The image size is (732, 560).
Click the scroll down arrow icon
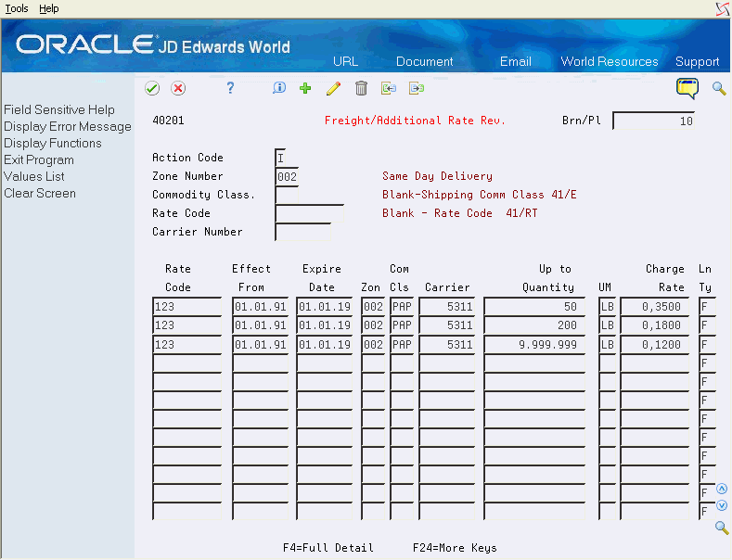(722, 505)
